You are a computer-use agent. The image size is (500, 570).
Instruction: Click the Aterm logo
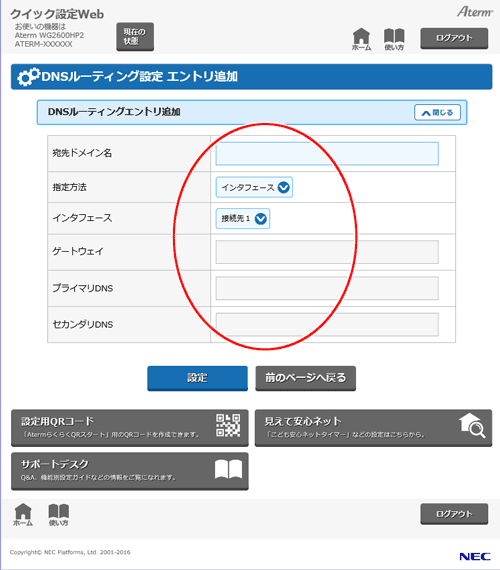(475, 12)
